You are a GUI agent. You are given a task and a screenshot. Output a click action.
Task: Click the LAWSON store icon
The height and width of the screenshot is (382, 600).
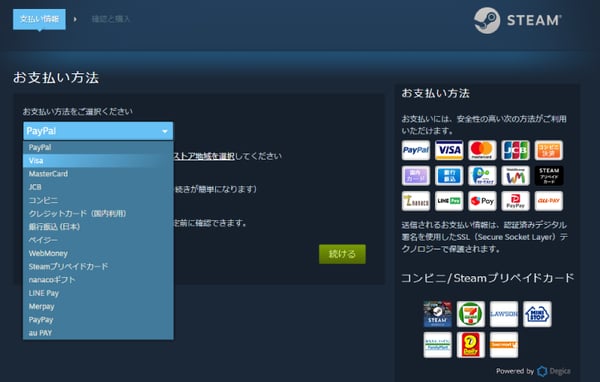(x=504, y=314)
